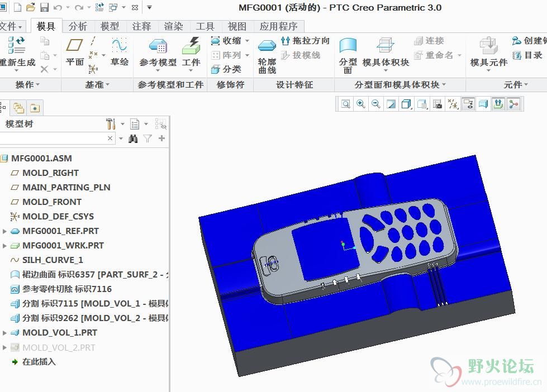This screenshot has height=392, width=547.
Task: Clear the model tree search field
Action: (x=110, y=138)
